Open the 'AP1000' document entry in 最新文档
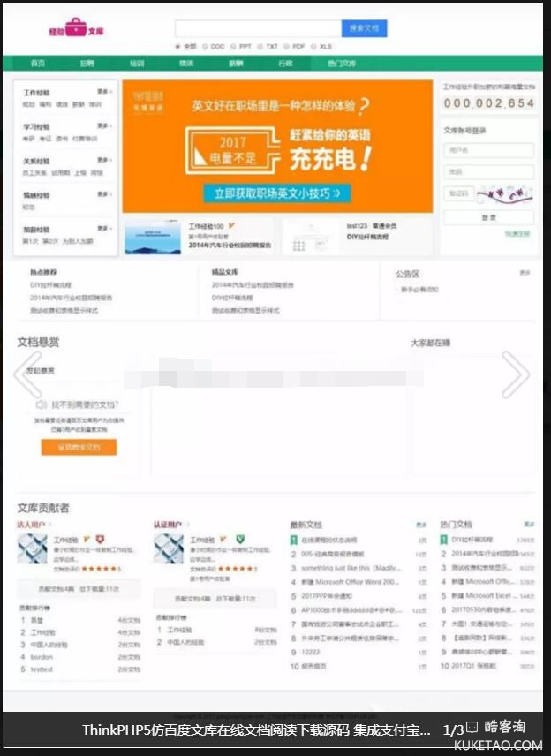The width and height of the screenshot is (551, 756). tap(351, 610)
